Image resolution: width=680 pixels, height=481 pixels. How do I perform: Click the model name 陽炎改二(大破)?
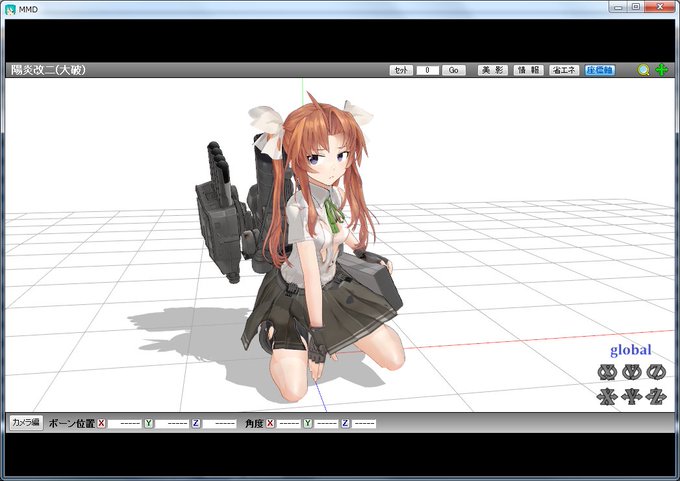click(48, 70)
